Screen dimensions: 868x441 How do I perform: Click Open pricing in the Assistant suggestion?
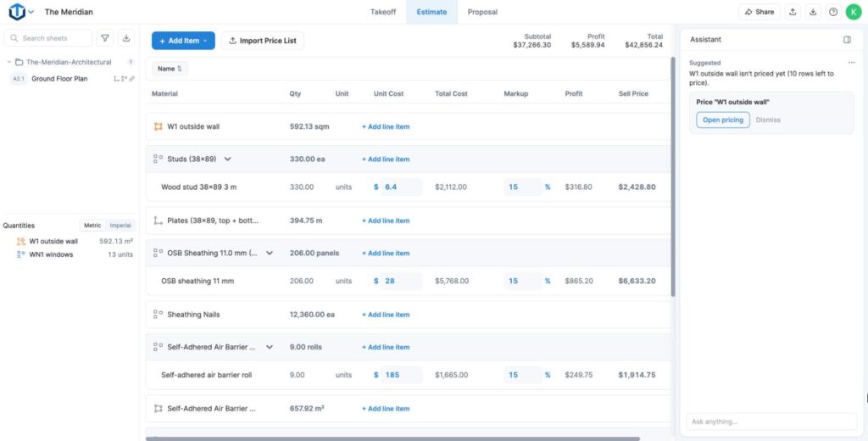(723, 120)
